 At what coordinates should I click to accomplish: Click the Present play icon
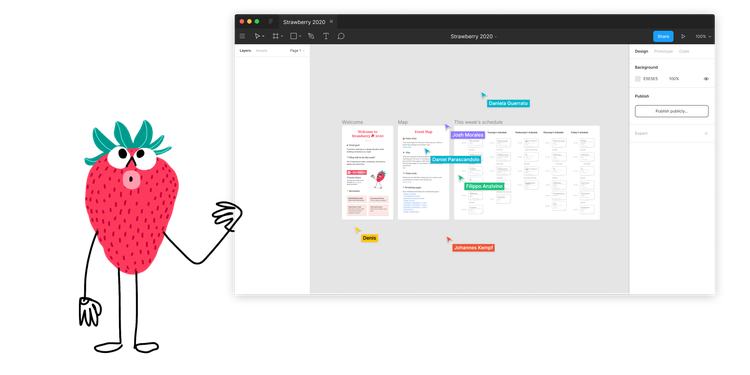click(x=683, y=36)
